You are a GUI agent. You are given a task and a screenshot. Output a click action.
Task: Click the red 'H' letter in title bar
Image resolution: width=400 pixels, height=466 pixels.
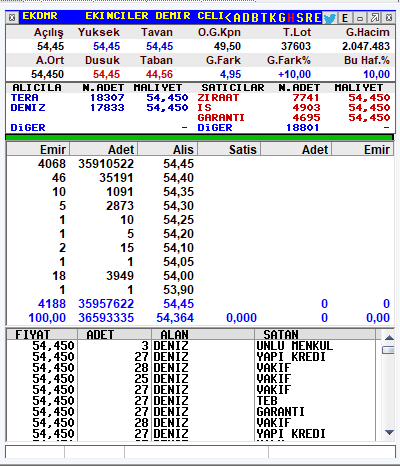(291, 17)
